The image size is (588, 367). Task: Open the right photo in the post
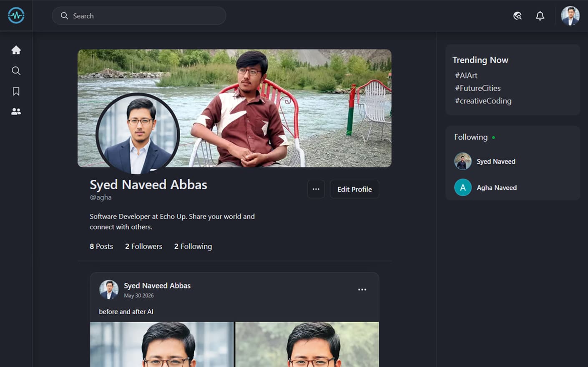click(307, 344)
